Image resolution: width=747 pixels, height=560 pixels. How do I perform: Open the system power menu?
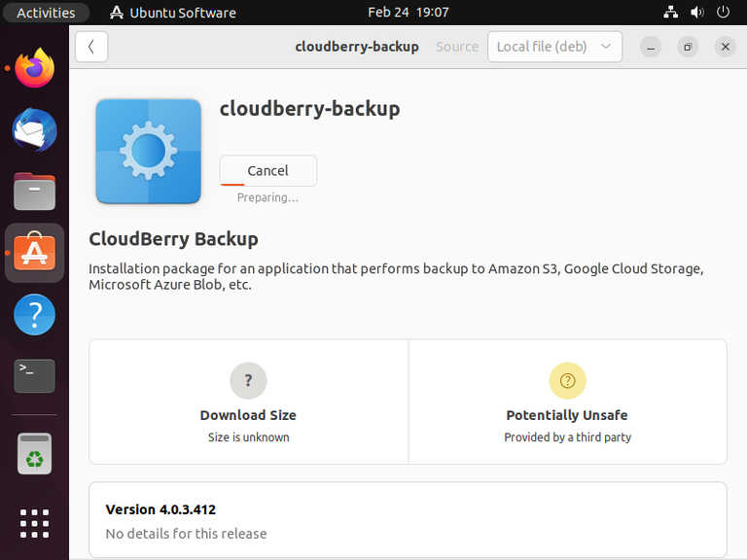(x=723, y=13)
